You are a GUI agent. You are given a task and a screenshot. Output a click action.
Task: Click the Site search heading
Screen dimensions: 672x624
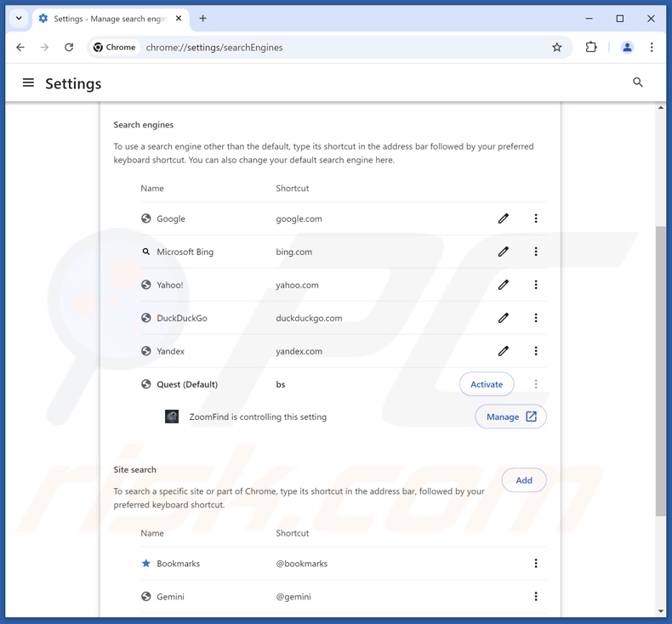pos(134,469)
